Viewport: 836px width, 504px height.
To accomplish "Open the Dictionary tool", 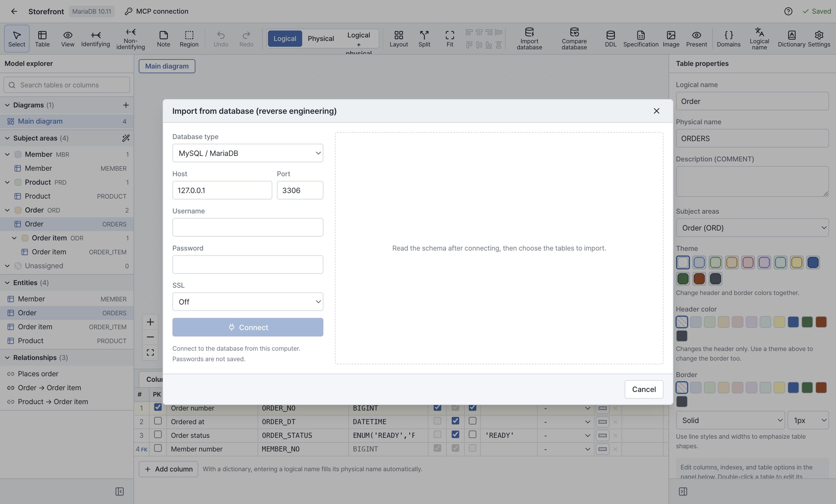I will [x=791, y=39].
